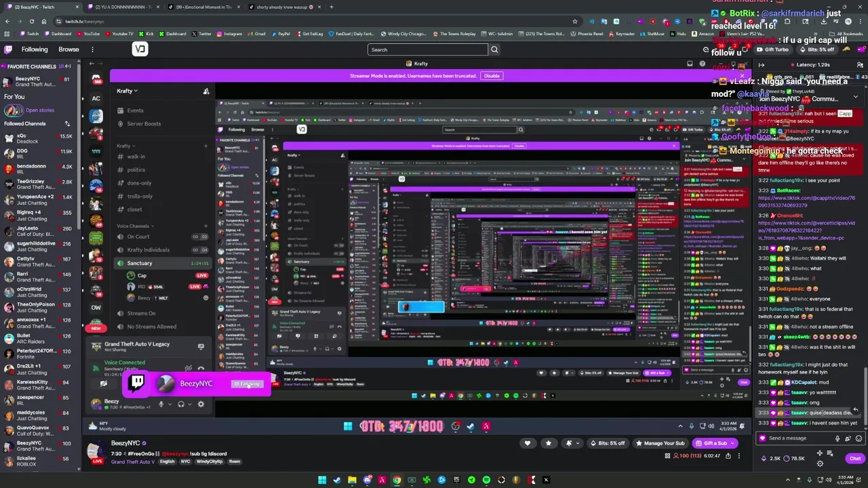Collapse the chat panel arrow icon
The height and width of the screenshot is (488, 868).
[x=761, y=65]
